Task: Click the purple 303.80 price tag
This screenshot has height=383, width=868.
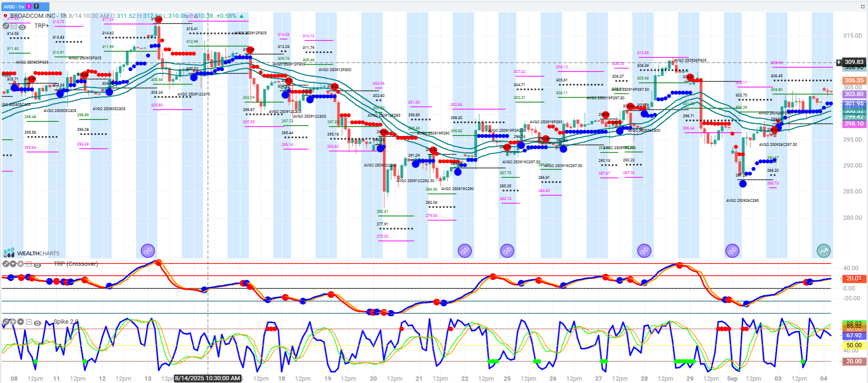Action: [x=853, y=94]
